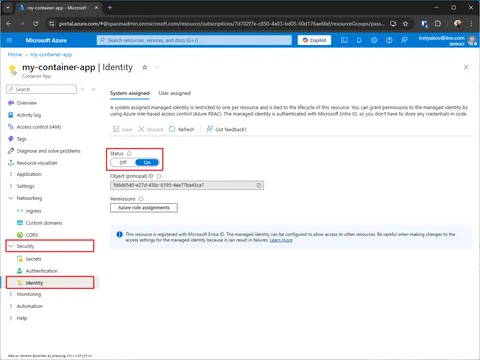
Task: Click the Discard toolbar button
Action: coord(151,129)
